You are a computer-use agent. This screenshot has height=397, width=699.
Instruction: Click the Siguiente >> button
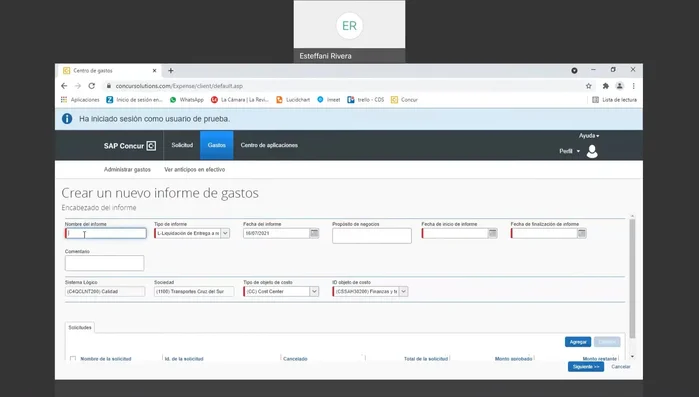(x=586, y=367)
